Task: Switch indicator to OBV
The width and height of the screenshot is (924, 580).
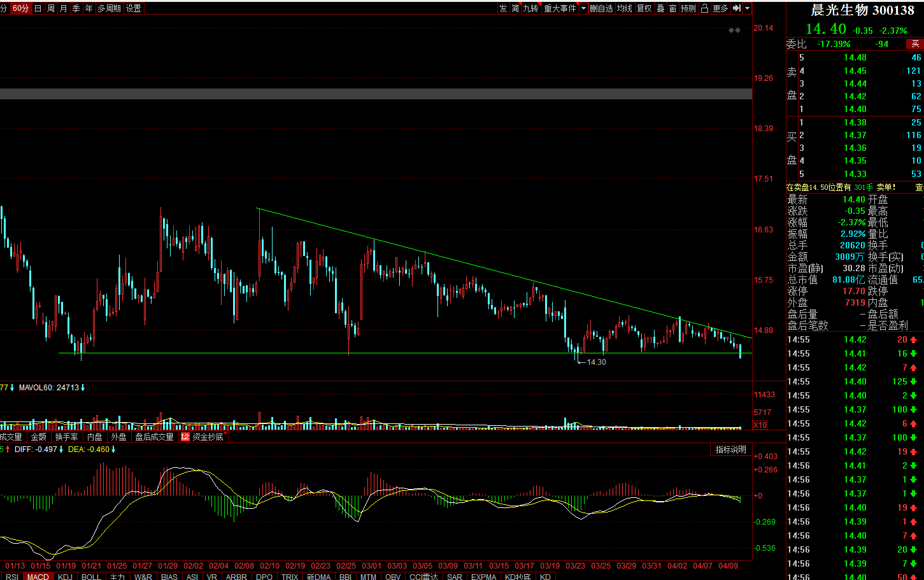Action: click(393, 577)
